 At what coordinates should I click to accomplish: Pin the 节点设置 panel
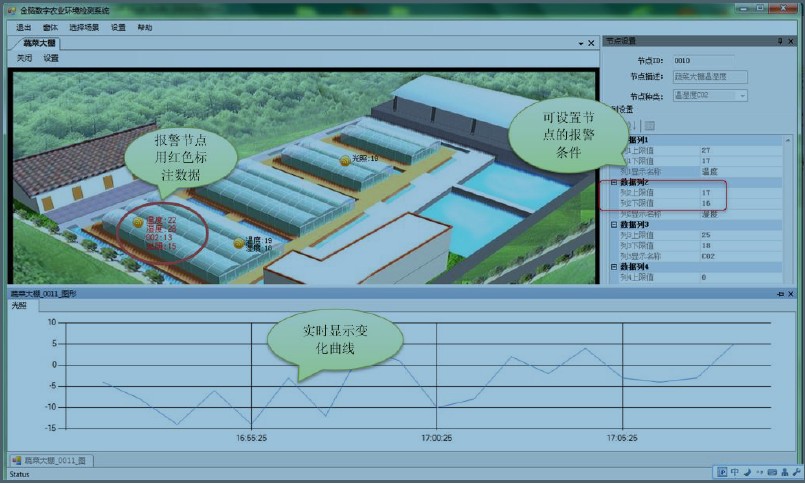[782, 41]
